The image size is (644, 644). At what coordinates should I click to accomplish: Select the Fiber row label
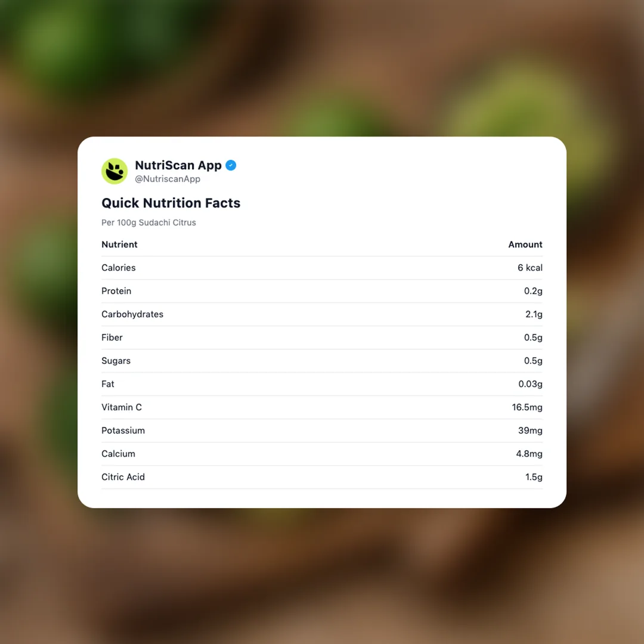112,338
